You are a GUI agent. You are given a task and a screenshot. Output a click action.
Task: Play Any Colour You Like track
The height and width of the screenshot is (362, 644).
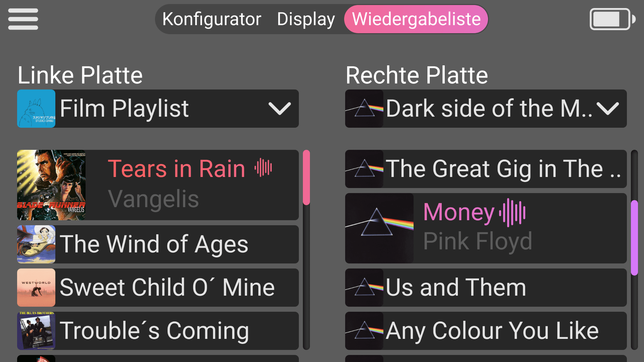tap(486, 331)
